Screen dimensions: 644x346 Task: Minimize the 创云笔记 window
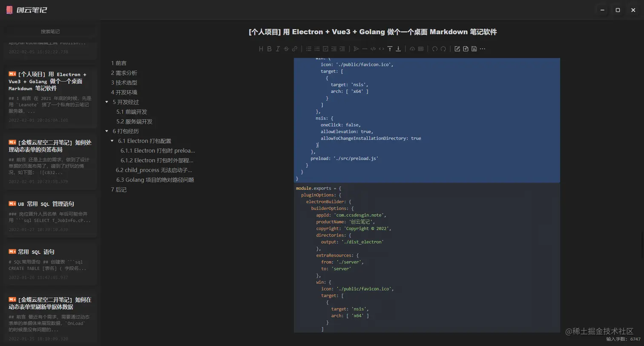[x=602, y=10]
